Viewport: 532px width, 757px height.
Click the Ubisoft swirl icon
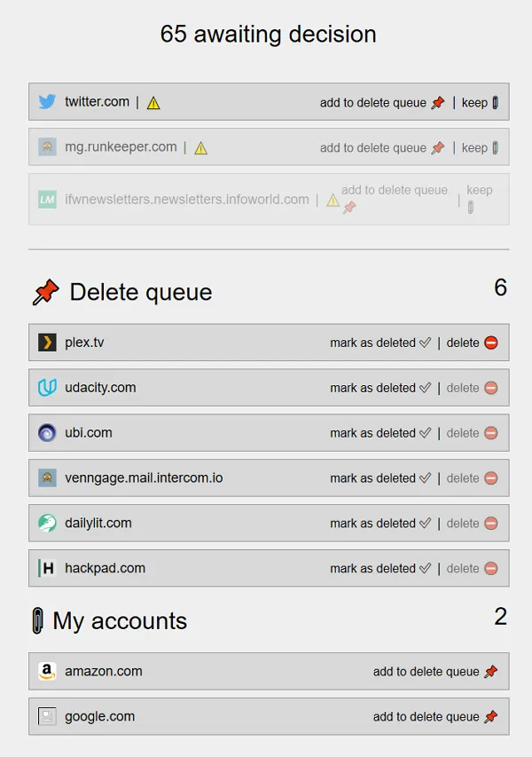click(x=47, y=433)
